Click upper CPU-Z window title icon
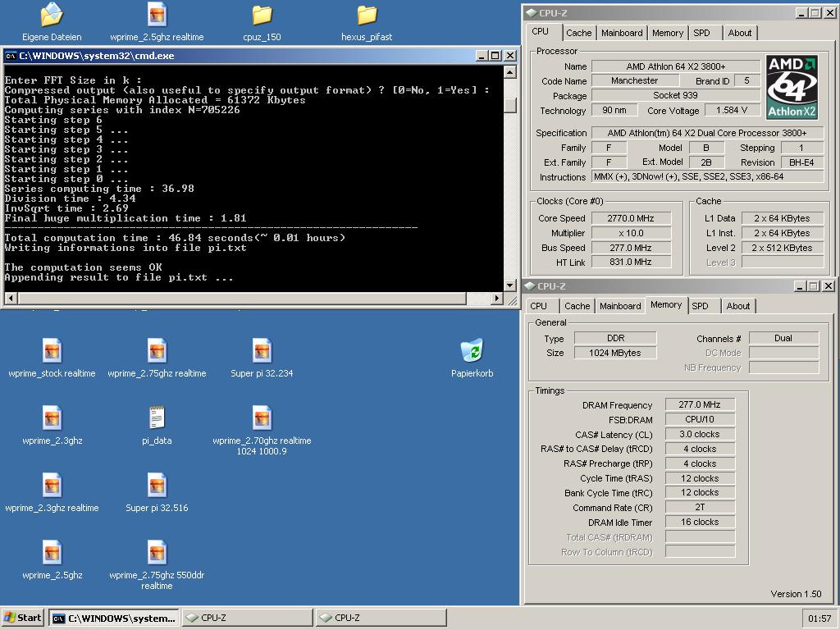840x630 pixels. 531,13
